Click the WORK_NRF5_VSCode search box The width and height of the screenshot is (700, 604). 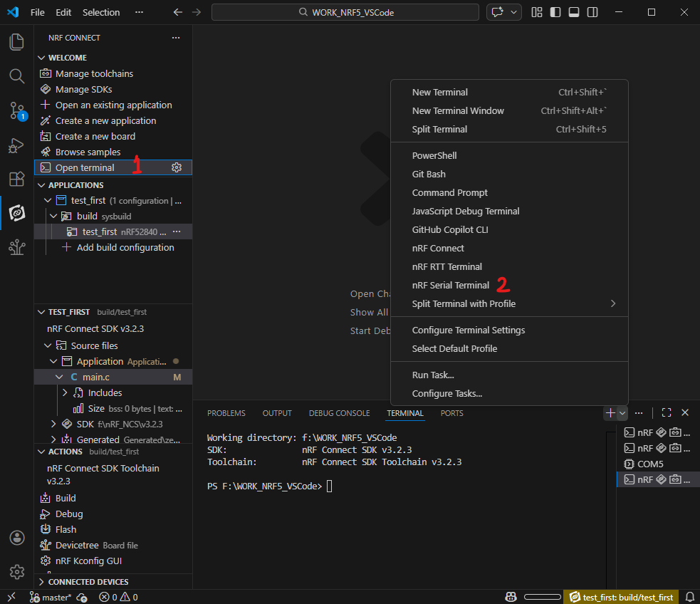[x=345, y=12]
